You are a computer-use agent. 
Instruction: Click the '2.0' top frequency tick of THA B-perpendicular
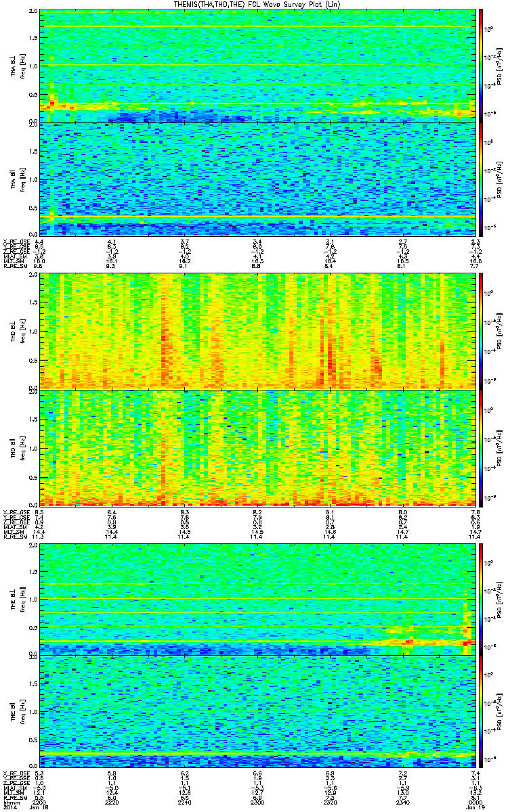(x=34, y=12)
